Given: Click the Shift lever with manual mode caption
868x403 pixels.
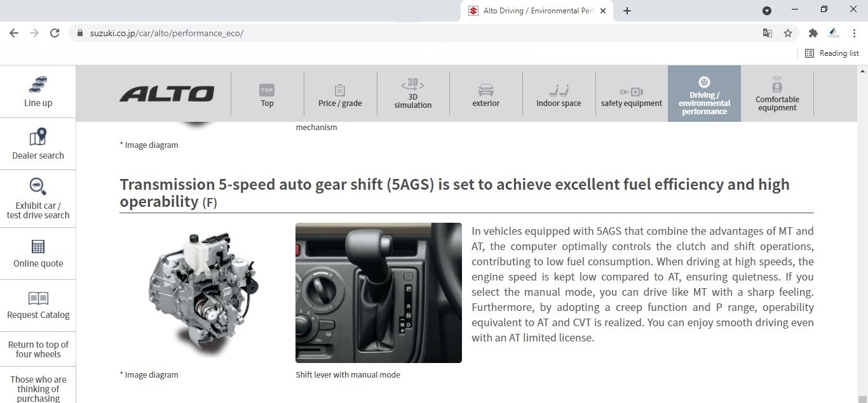Looking at the screenshot, I should click(348, 374).
